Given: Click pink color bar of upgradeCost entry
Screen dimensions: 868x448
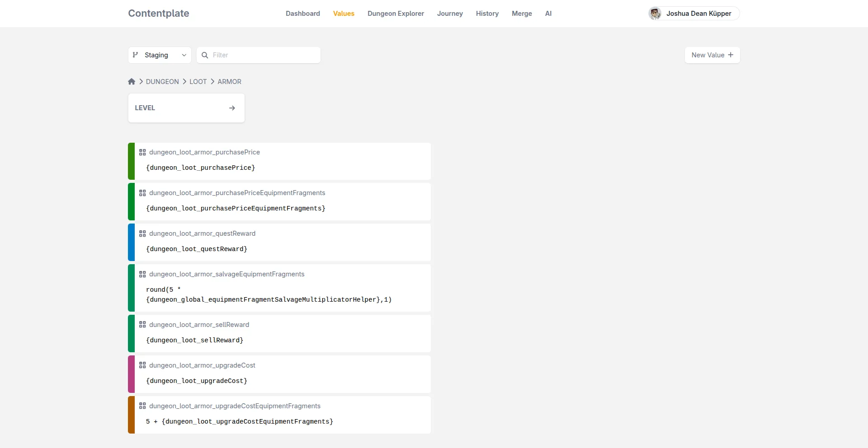Looking at the screenshot, I should click(131, 374).
